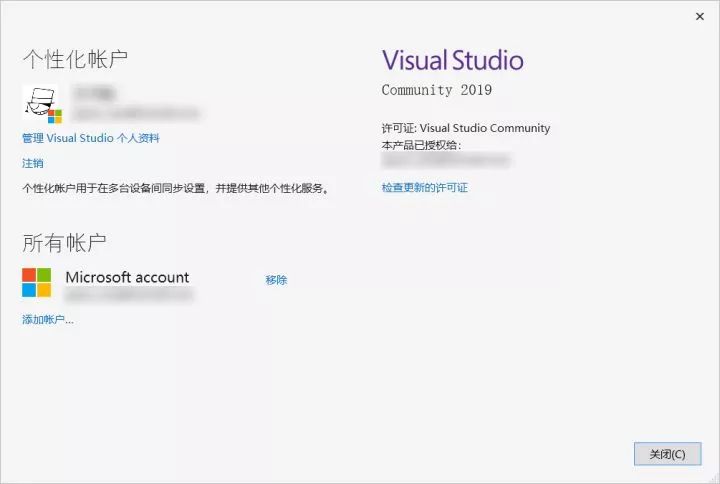Click the Microsoft account label
The image size is (720, 484).
[x=127, y=277]
